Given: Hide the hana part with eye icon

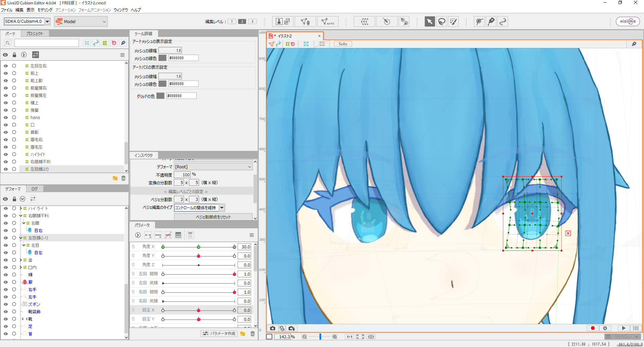Looking at the screenshot, I should (6, 118).
